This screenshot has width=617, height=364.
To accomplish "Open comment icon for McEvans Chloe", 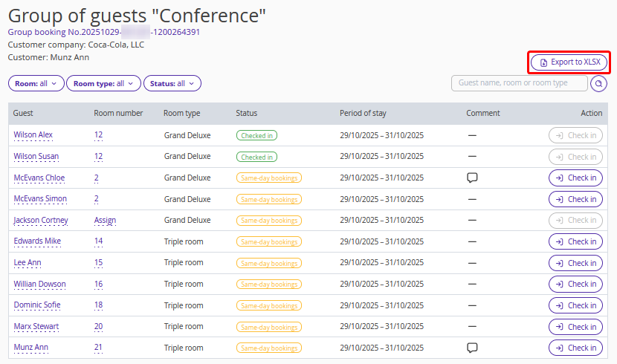I will pyautogui.click(x=471, y=178).
